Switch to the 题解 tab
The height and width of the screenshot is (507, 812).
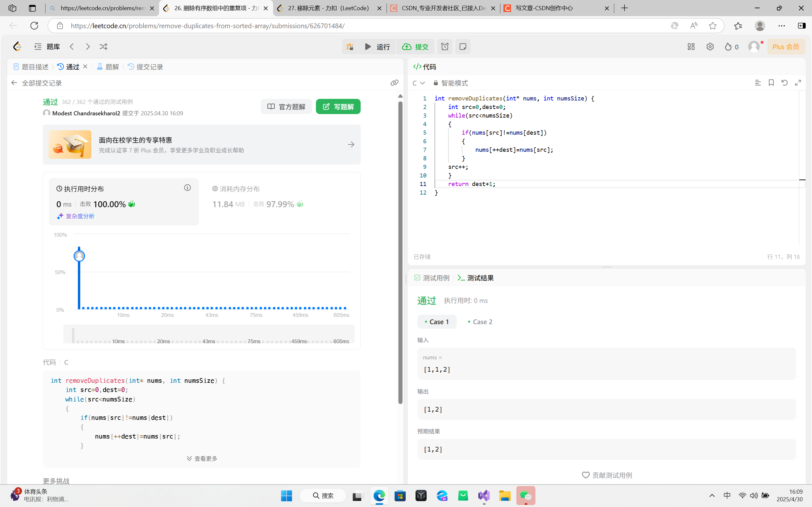pos(108,67)
